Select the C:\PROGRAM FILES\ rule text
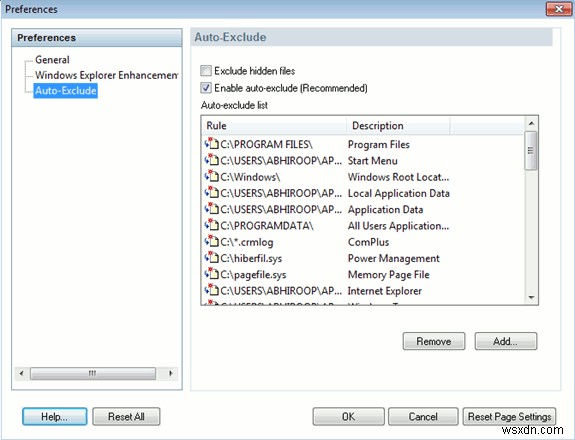The image size is (575, 440). 266,144
